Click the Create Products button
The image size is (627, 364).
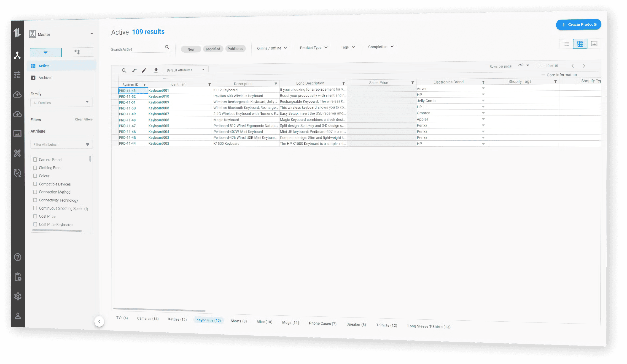(x=578, y=24)
